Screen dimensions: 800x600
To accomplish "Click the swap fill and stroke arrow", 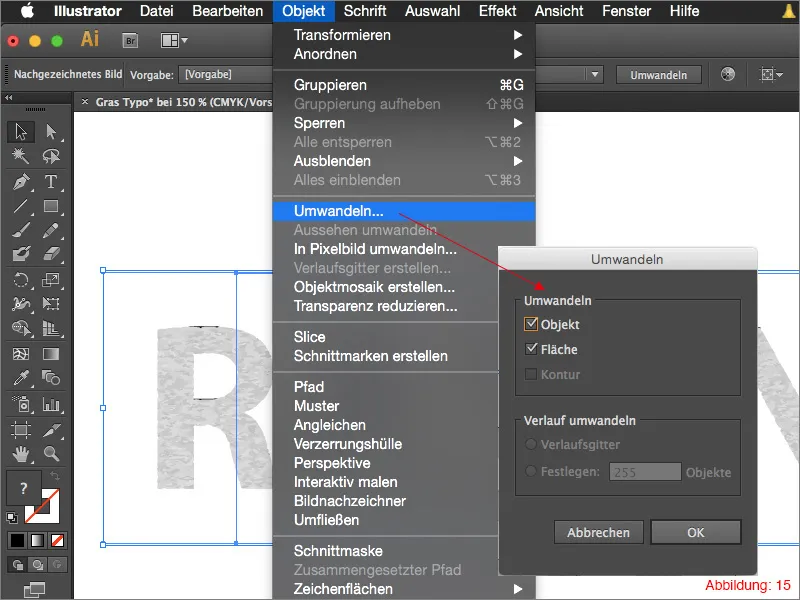I will [x=55, y=476].
